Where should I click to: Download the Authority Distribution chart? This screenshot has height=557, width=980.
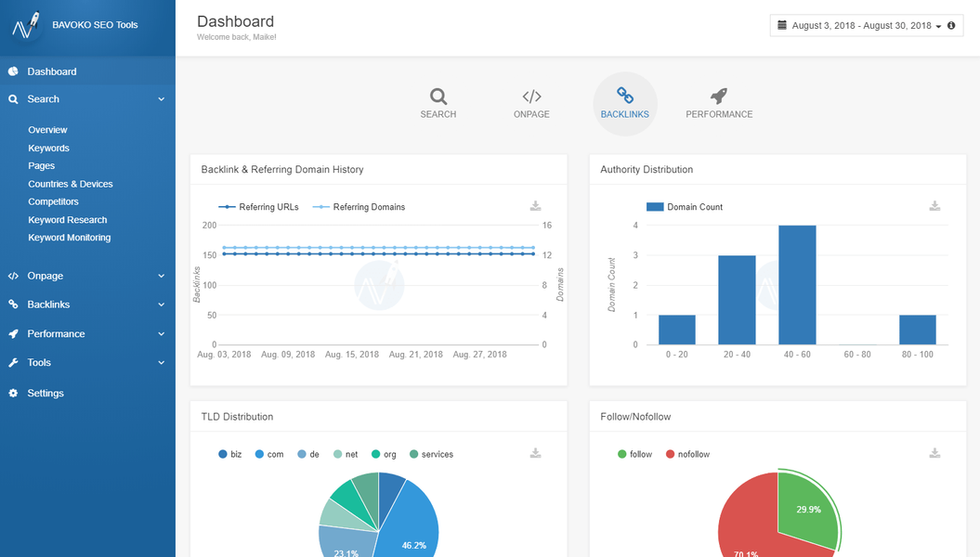934,206
